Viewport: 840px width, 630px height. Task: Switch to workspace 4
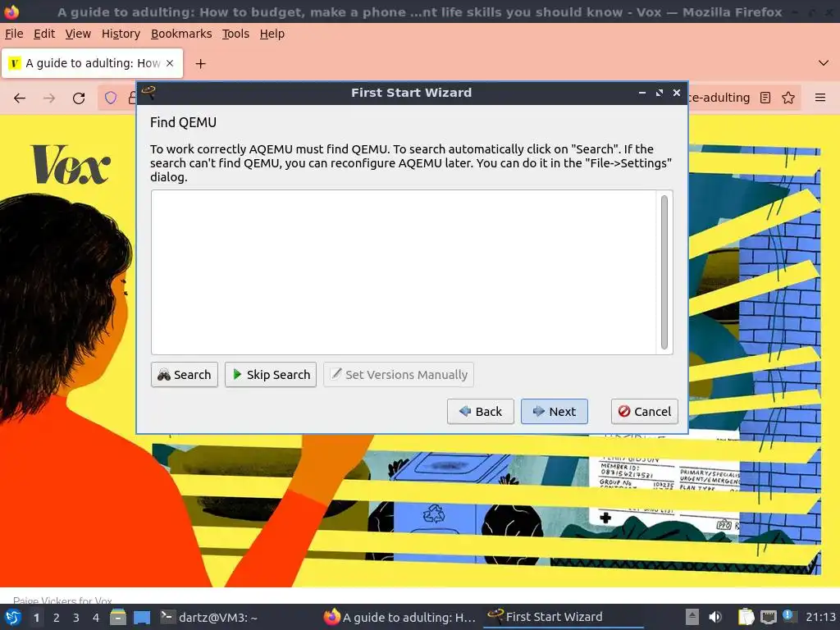click(96, 618)
